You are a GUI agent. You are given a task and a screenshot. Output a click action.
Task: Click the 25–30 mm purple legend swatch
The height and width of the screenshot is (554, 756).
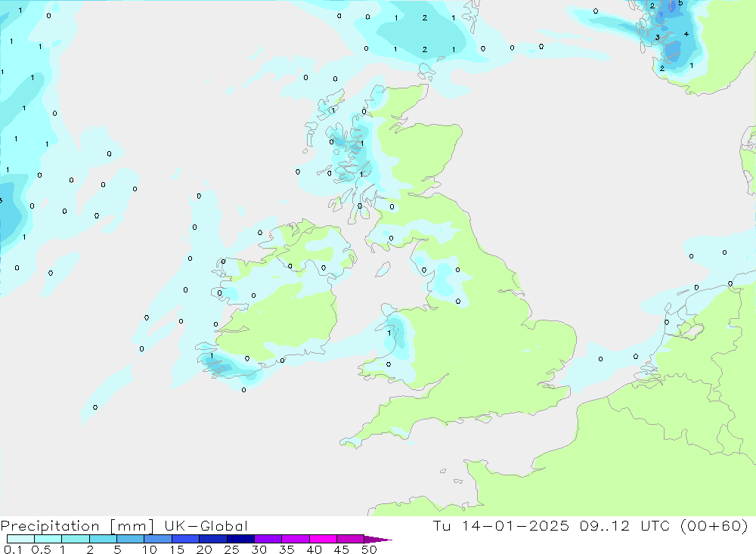(240, 539)
